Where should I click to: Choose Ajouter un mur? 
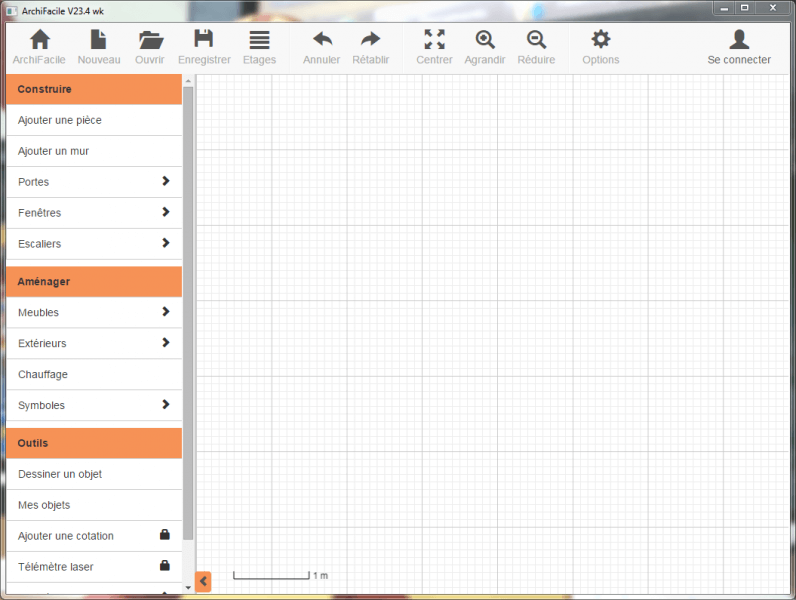[94, 151]
